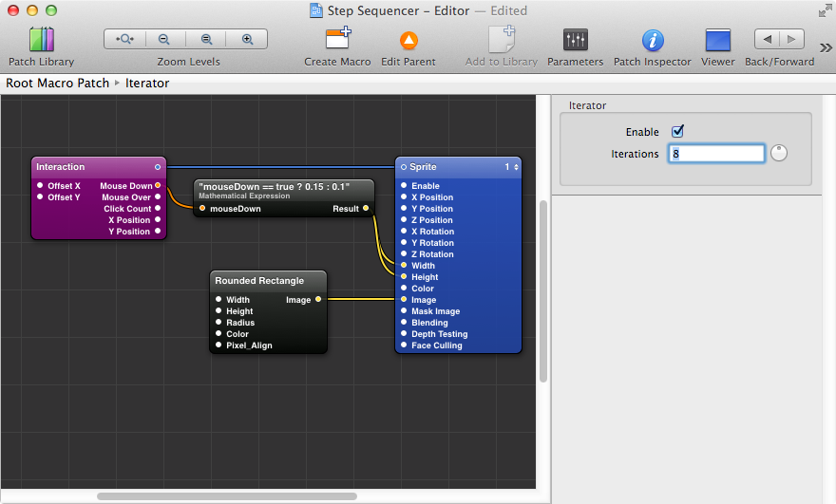
Task: Show toolbar overflow chevrons
Action: [x=826, y=48]
